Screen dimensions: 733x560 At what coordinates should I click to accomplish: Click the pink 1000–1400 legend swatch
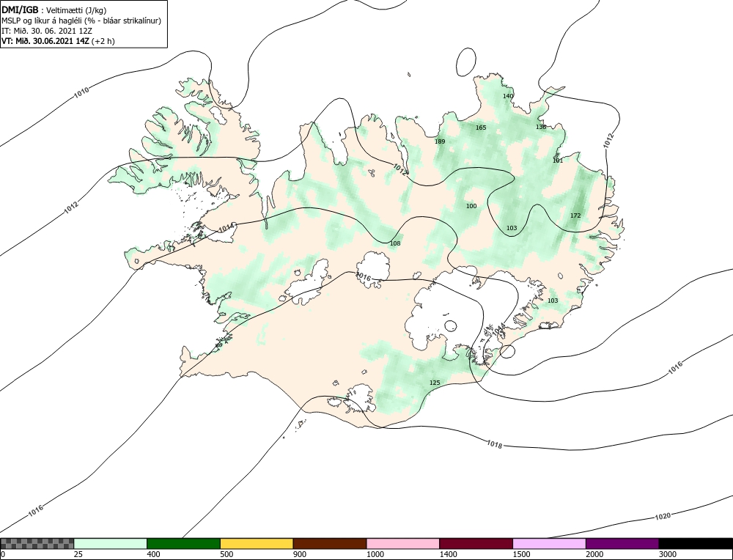pyautogui.click(x=403, y=544)
